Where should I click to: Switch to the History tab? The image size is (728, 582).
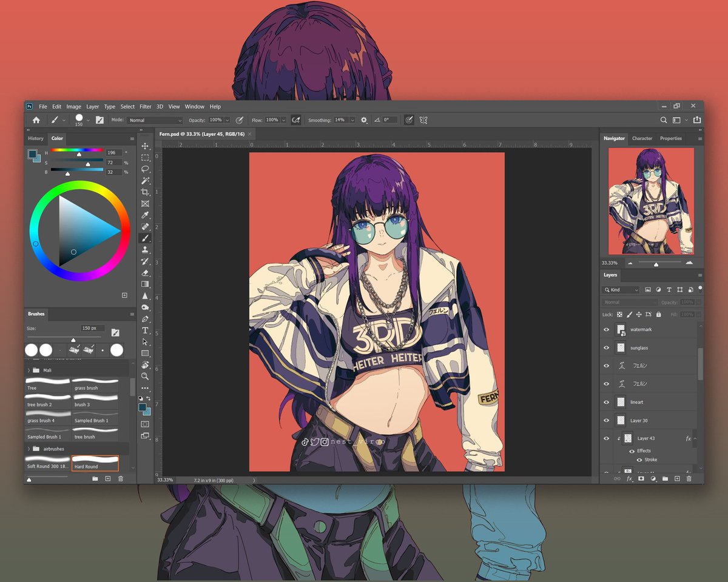point(36,138)
